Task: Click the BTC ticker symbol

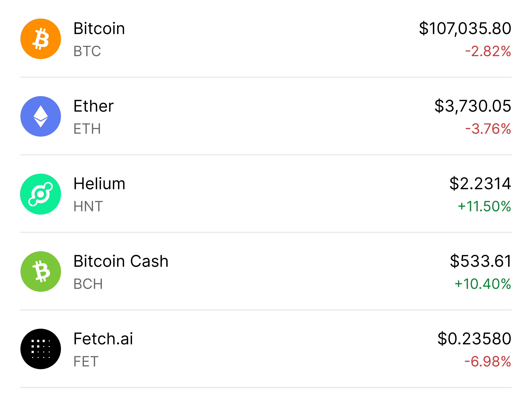Action: click(x=87, y=51)
